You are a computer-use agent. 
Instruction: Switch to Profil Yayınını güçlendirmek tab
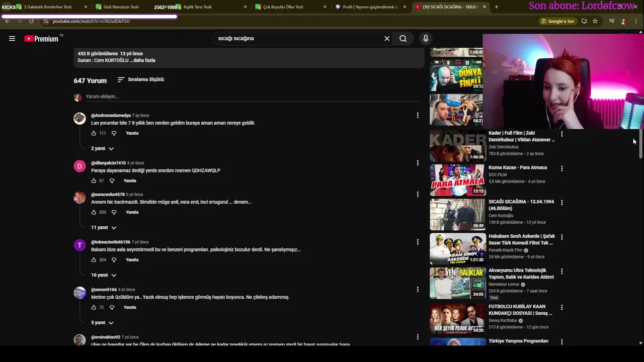(370, 7)
